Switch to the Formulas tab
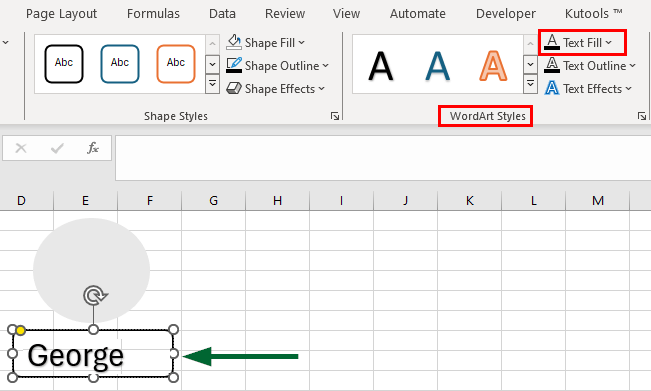651x391 pixels. pyautogui.click(x=153, y=14)
